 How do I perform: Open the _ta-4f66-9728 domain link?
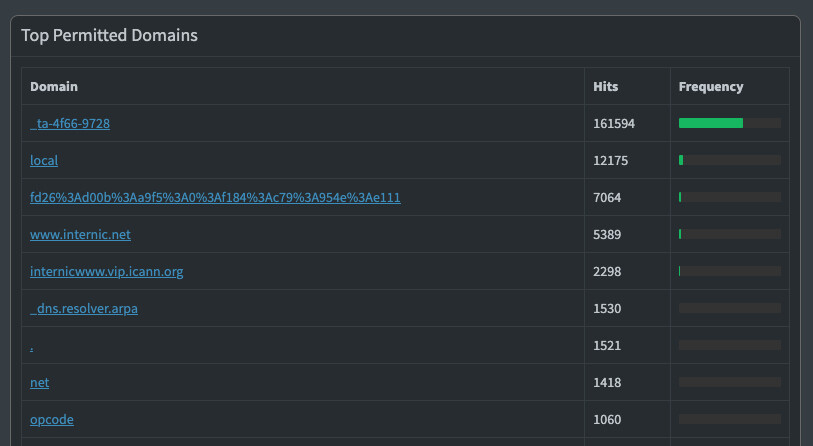coord(70,123)
